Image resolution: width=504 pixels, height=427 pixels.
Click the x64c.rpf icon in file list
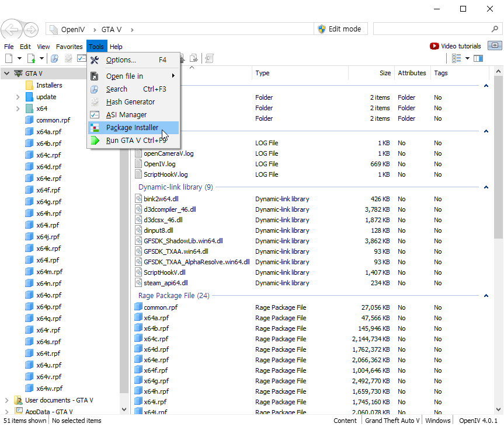pyautogui.click(x=138, y=339)
